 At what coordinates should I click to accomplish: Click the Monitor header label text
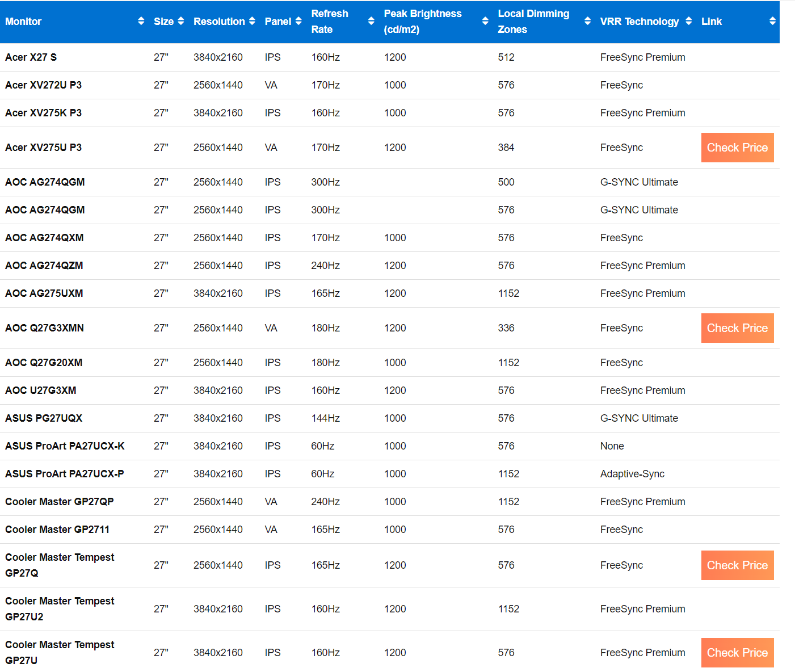click(23, 22)
